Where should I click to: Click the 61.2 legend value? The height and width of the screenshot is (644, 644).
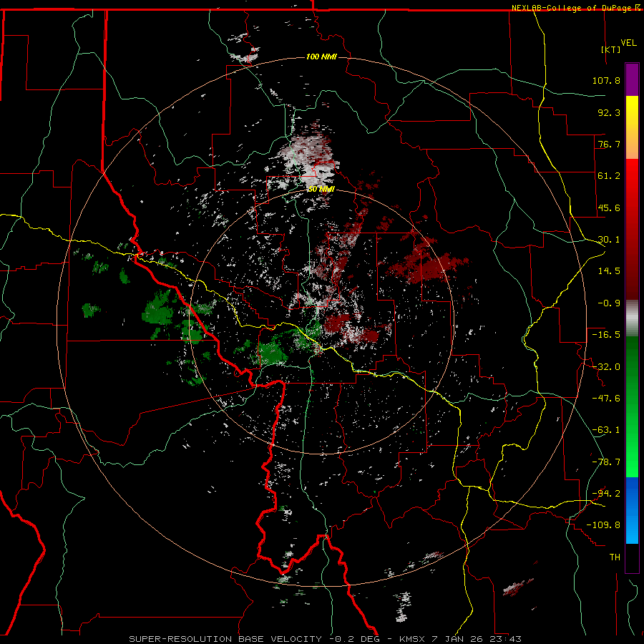[609, 176]
